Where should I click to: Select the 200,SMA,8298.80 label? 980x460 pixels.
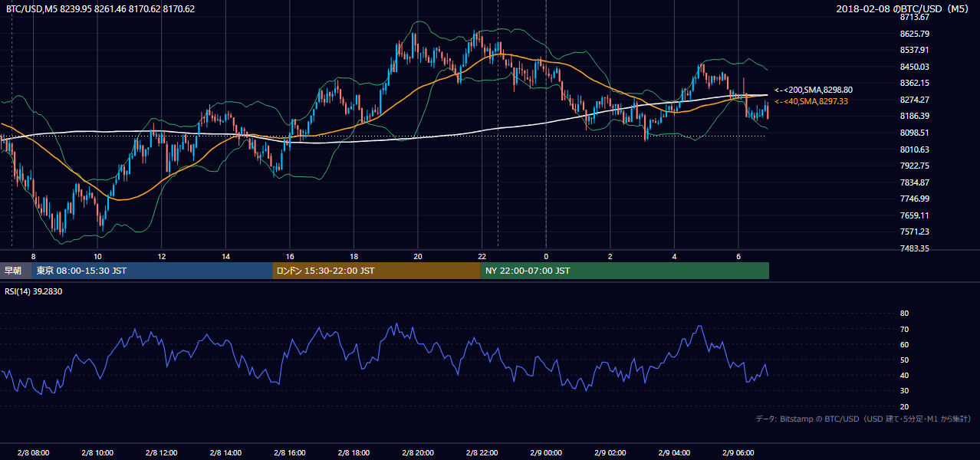[813, 90]
